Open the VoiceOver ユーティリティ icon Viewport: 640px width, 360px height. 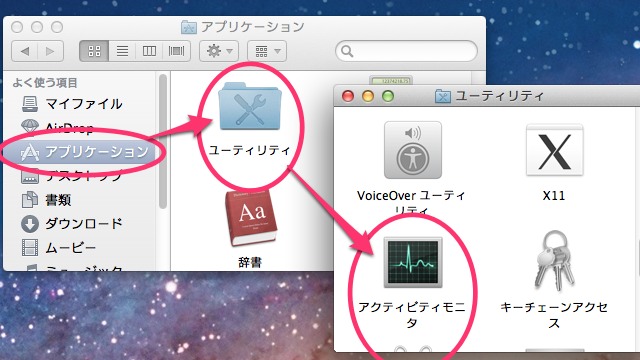click(413, 150)
